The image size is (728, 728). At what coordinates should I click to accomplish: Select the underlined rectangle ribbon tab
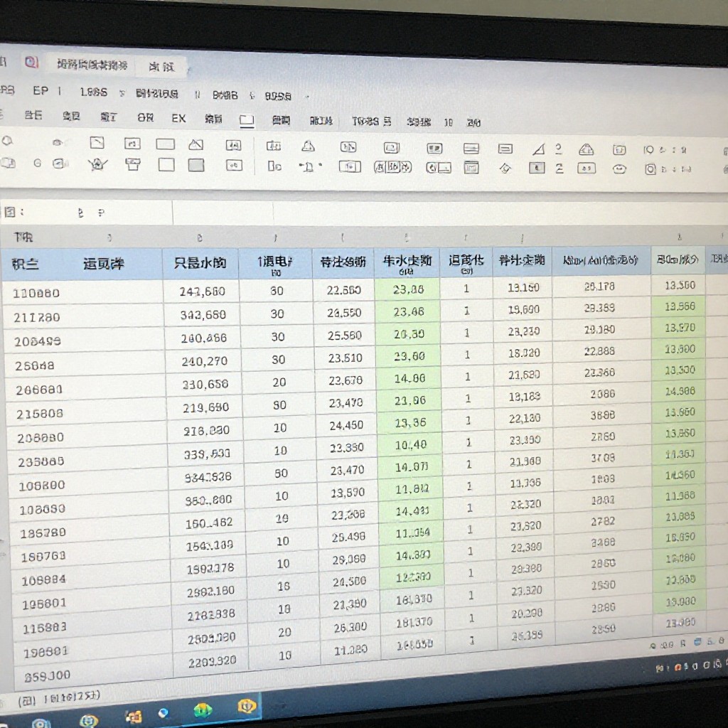[x=247, y=121]
